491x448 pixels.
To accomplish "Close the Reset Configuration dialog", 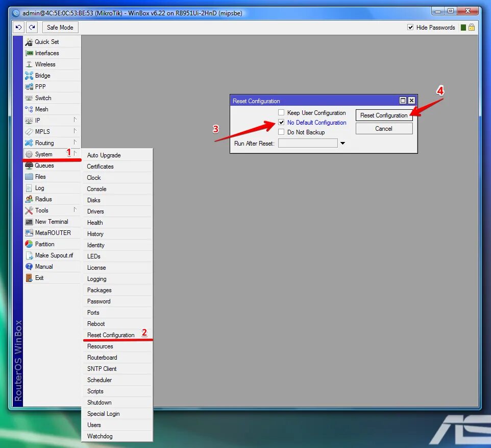I will pyautogui.click(x=411, y=100).
